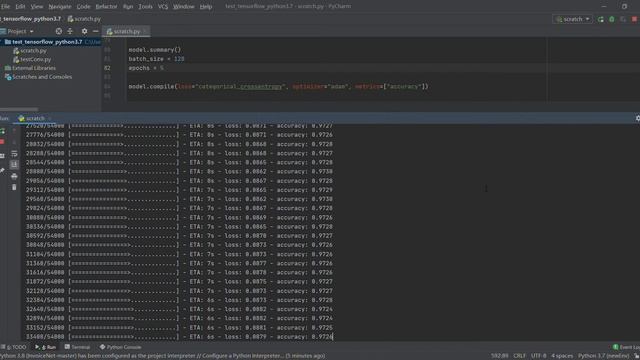Open Project panel settings gear

tap(84, 31)
